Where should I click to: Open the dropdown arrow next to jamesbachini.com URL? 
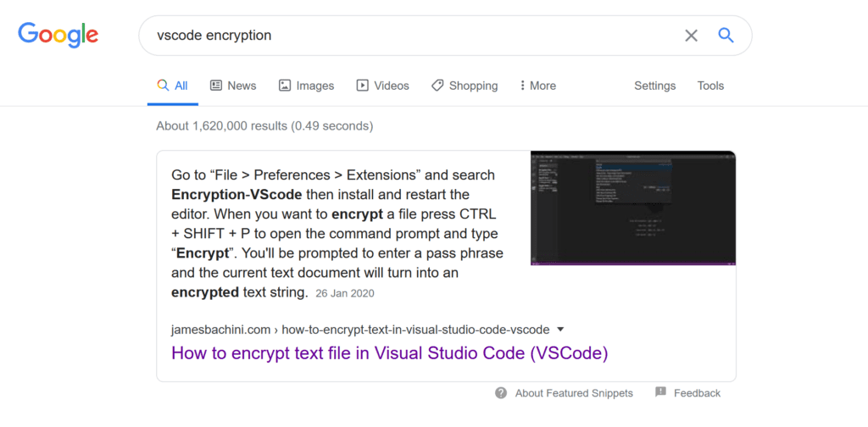560,330
